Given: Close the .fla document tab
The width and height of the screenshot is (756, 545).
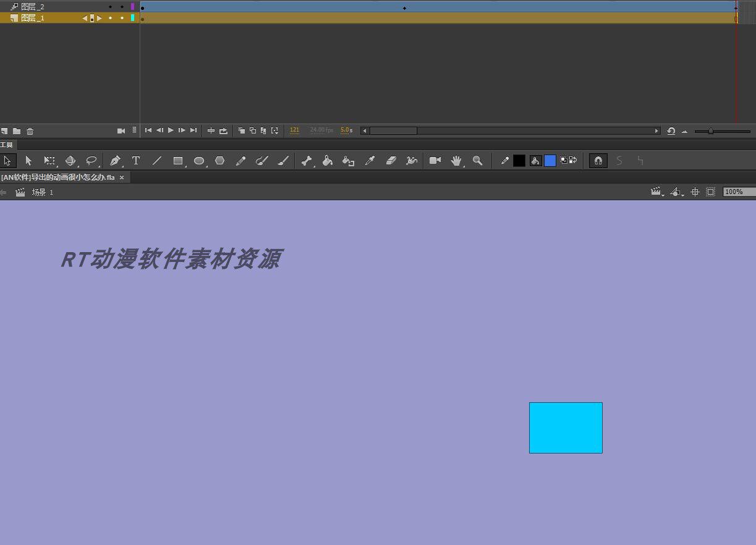Looking at the screenshot, I should point(122,177).
